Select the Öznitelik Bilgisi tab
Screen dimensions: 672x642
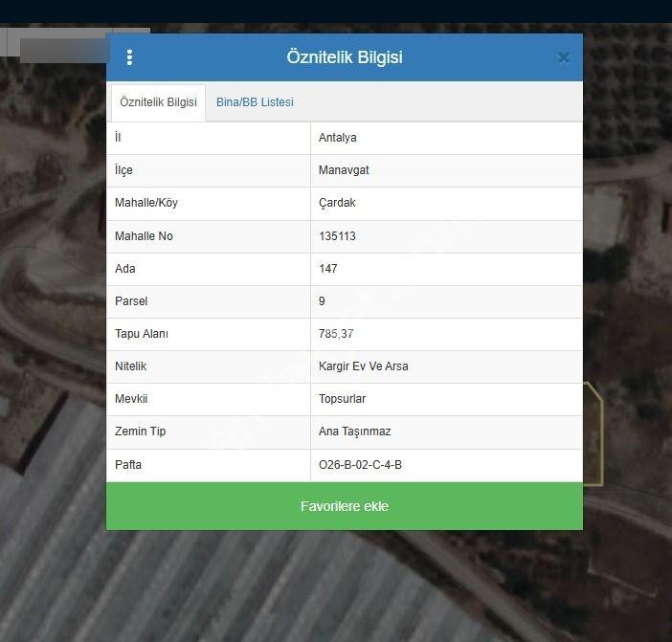click(x=158, y=102)
